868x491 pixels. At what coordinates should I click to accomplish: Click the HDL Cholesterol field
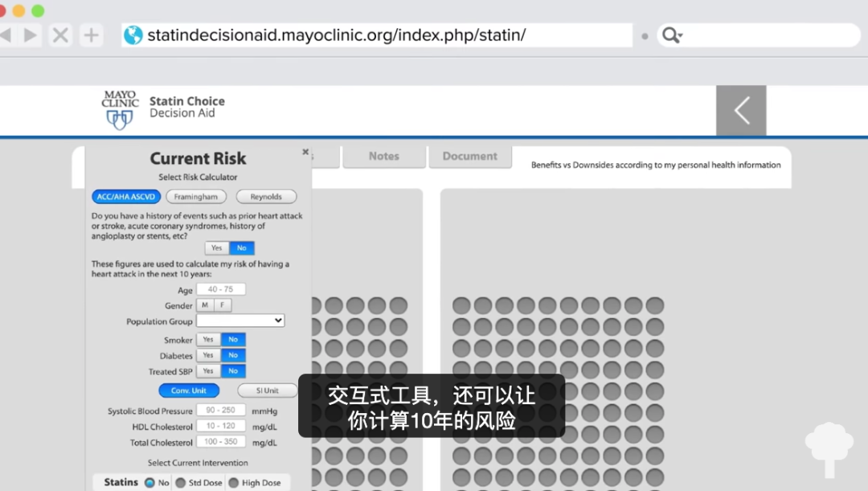221,426
